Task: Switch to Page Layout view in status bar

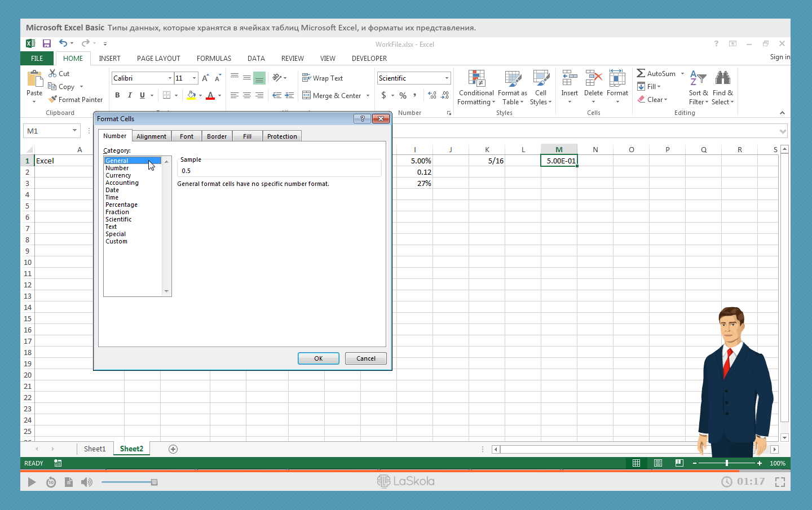Action: 657,463
